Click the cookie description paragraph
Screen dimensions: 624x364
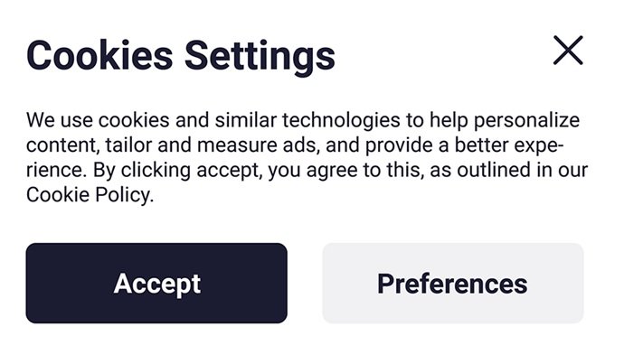(x=303, y=158)
